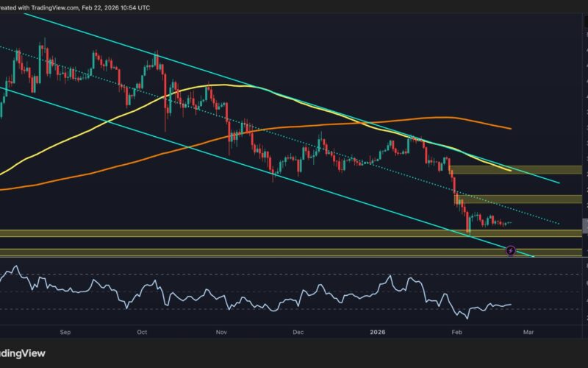588x368 pixels.
Task: Select the orange moving average line
Action: point(441,117)
